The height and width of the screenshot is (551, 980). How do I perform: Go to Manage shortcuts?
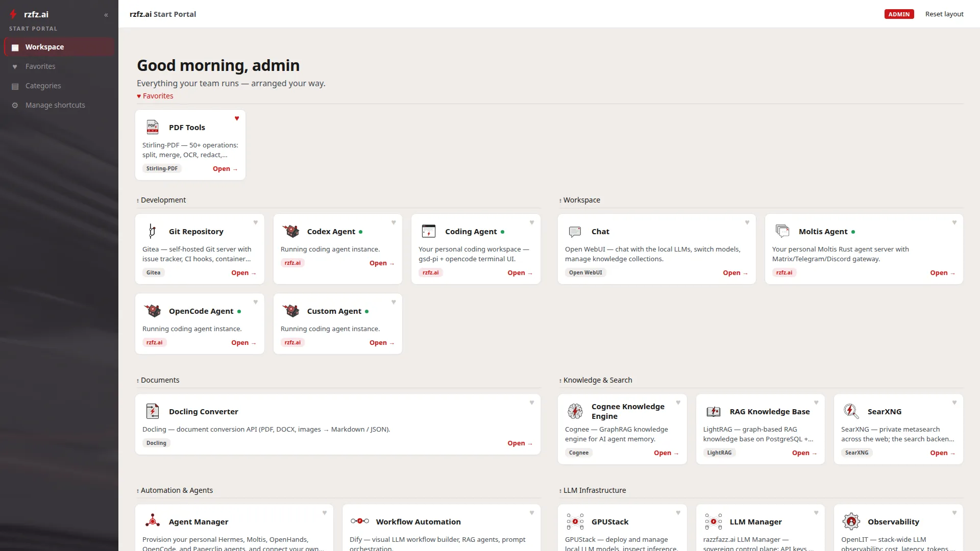click(59, 105)
